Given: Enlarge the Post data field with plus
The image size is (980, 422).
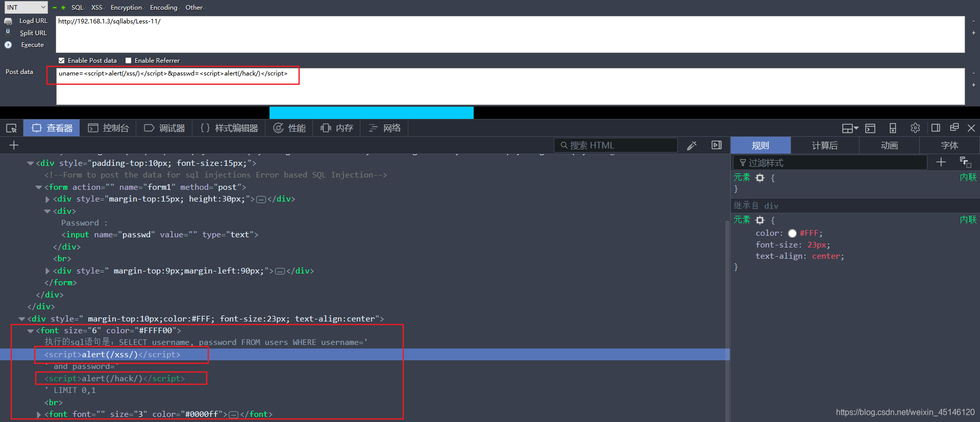Looking at the screenshot, I should [973, 85].
